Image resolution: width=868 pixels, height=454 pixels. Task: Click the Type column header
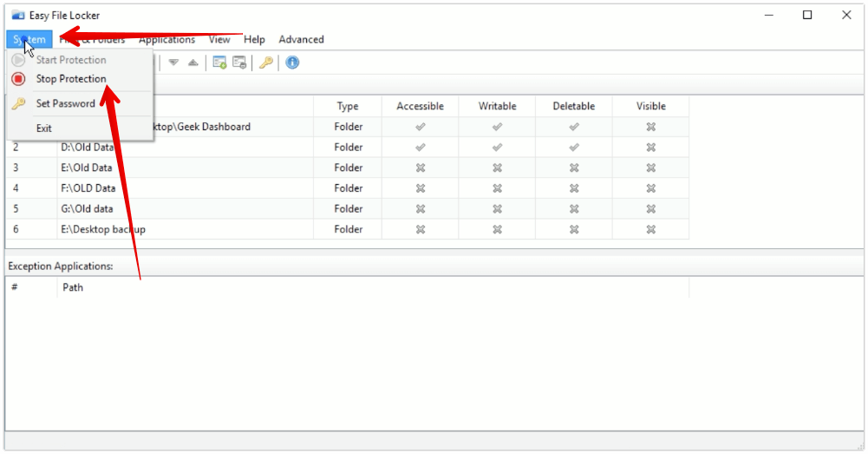click(x=348, y=106)
